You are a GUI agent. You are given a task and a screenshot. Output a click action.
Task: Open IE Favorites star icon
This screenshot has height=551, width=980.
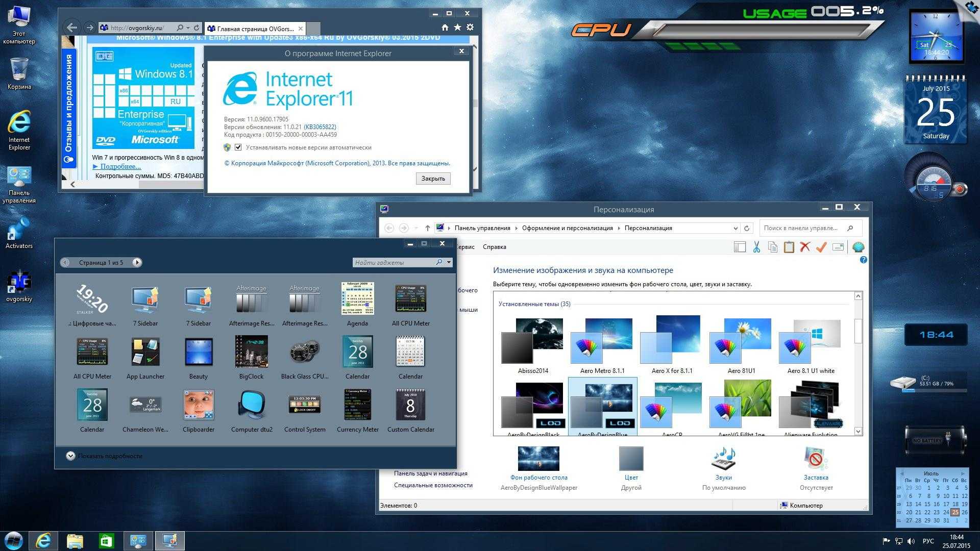point(457,28)
